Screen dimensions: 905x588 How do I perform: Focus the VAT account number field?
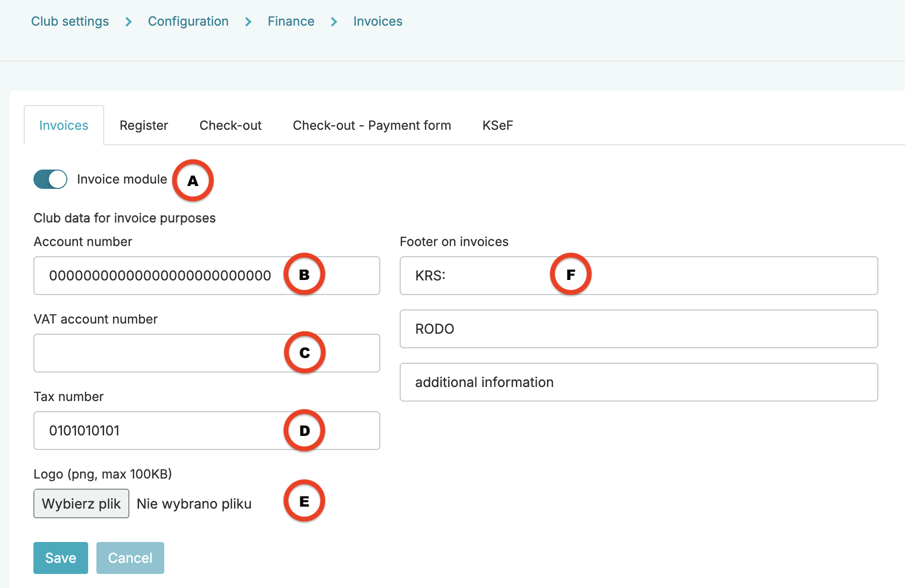click(160, 353)
